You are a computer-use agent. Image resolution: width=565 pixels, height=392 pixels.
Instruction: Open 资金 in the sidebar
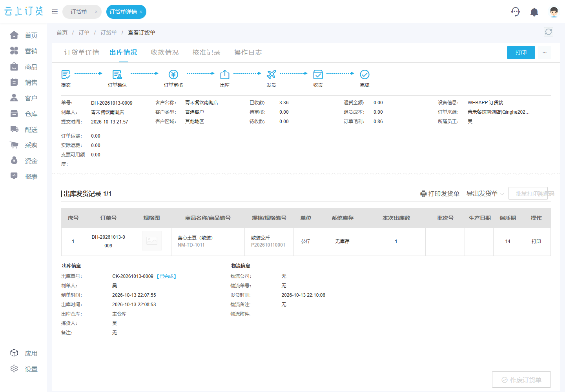(24, 161)
